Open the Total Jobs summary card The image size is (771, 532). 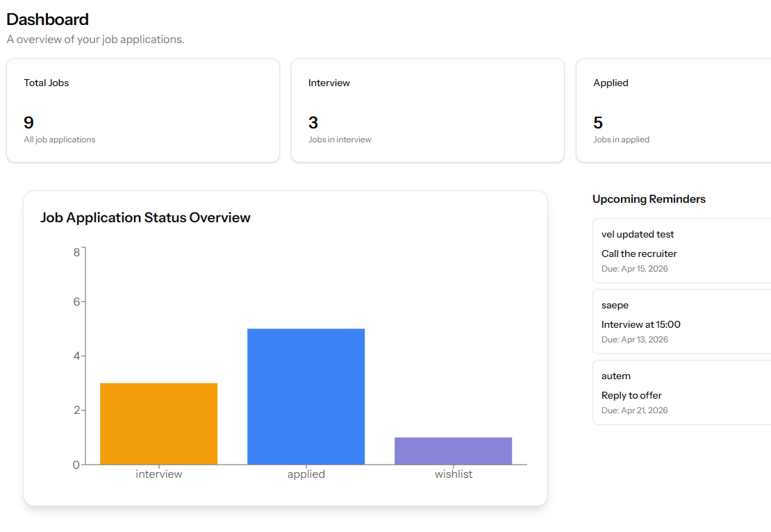point(143,110)
